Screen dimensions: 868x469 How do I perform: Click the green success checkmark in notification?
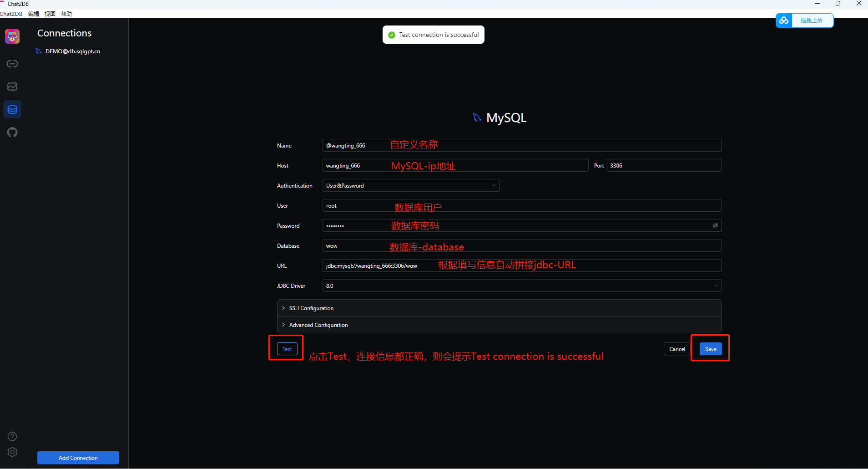click(392, 35)
